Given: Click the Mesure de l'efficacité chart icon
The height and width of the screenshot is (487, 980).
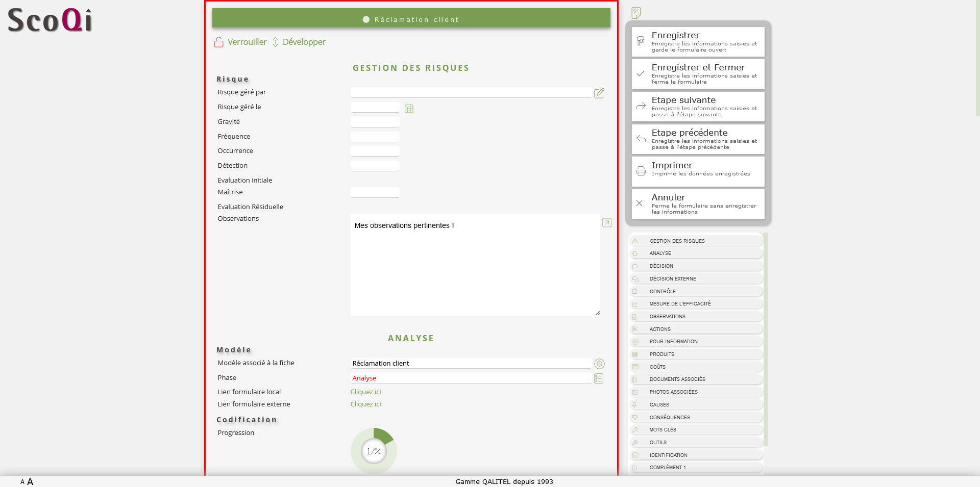Looking at the screenshot, I should 635,304.
